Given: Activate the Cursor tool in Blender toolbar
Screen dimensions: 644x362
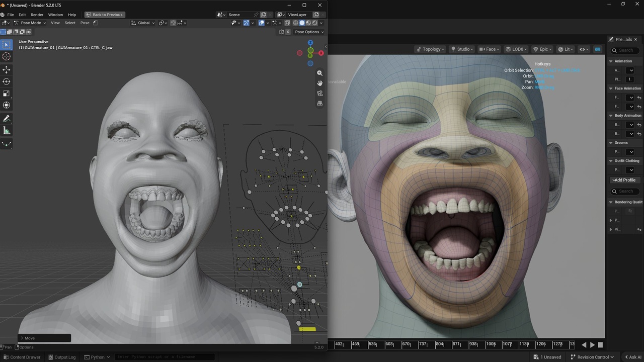Looking at the screenshot, I should (x=7, y=57).
